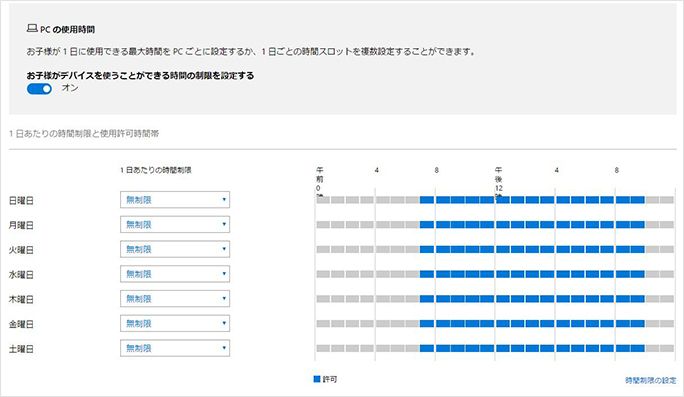
Task: Click the PC usage time laptop icon
Action: [32, 29]
